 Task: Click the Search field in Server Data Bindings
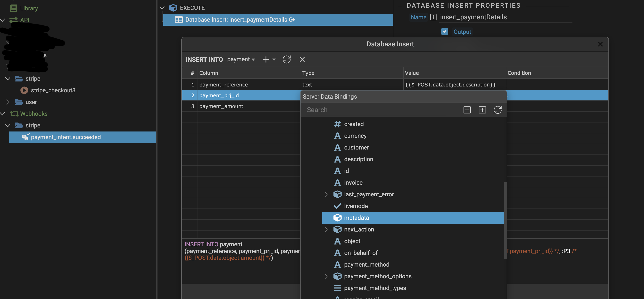pyautogui.click(x=375, y=110)
